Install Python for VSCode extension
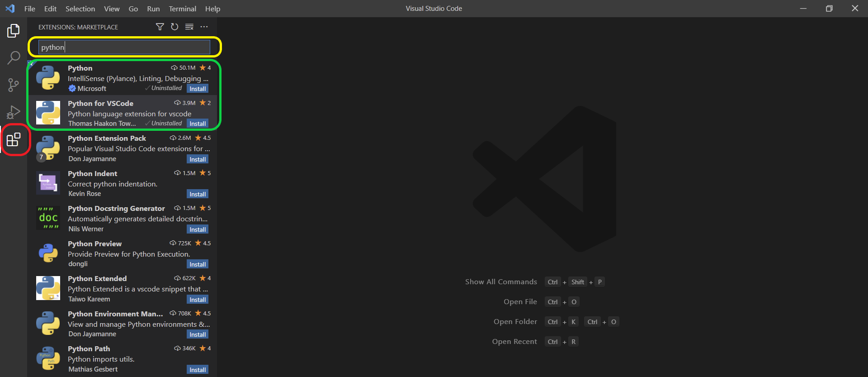The width and height of the screenshot is (868, 377). point(198,124)
